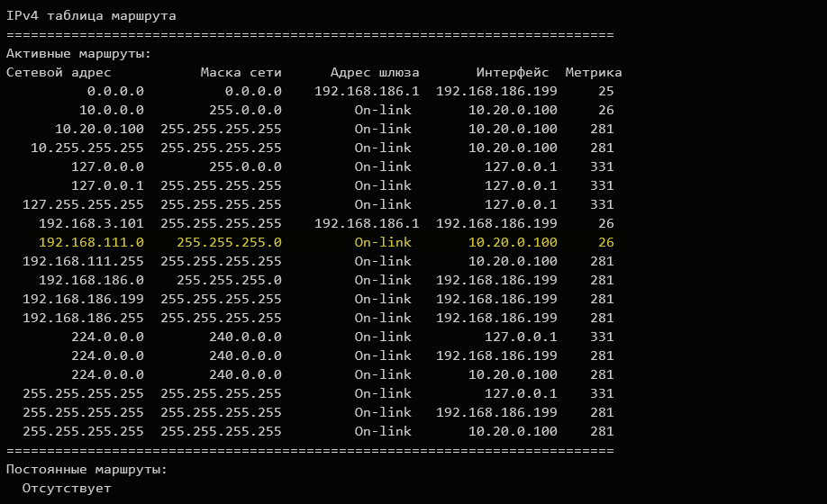Click netmask 240.0.0.0 in the metric 331 multicast row

(245, 337)
